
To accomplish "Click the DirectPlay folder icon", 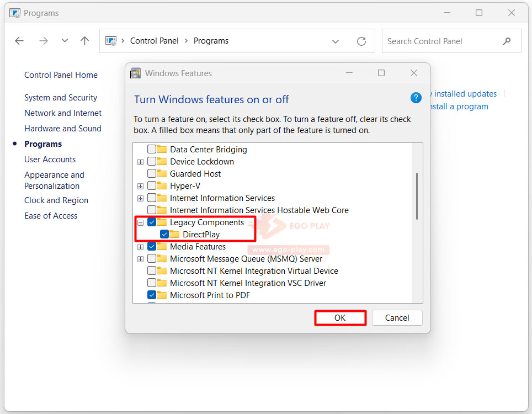I will click(x=174, y=235).
